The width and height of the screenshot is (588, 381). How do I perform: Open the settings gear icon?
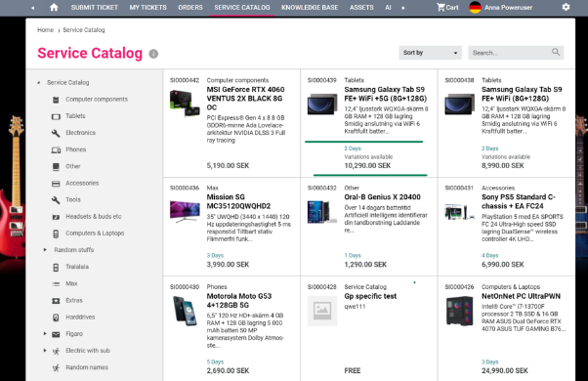(566, 7)
